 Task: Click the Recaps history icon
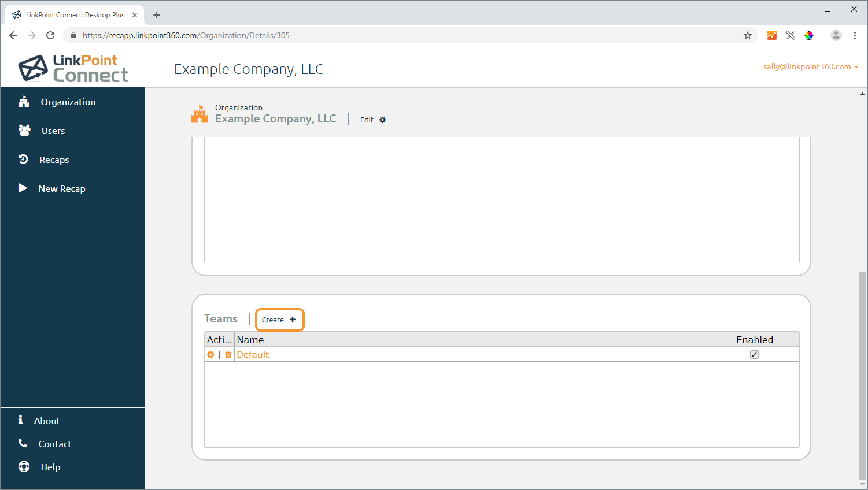tap(23, 159)
